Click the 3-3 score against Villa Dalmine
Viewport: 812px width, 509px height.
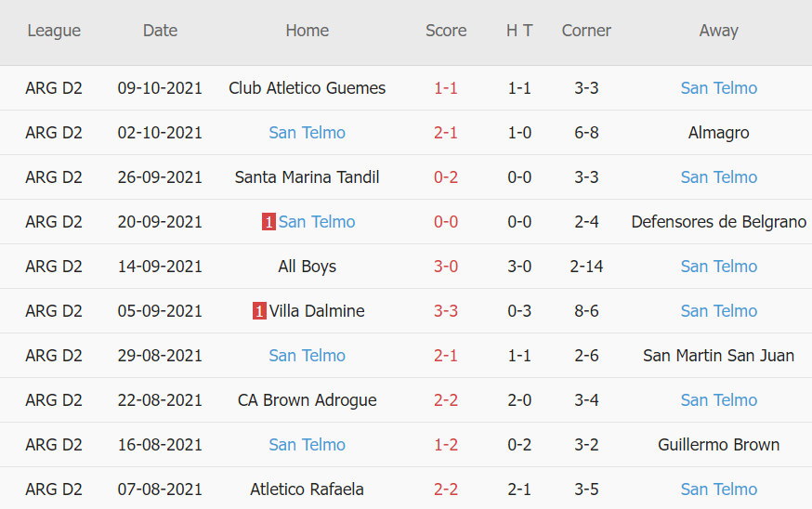pos(446,311)
